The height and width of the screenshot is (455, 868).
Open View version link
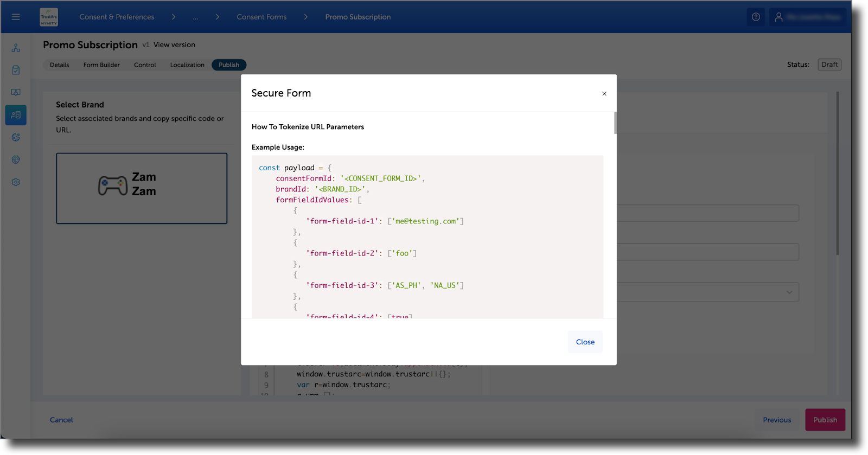click(174, 44)
